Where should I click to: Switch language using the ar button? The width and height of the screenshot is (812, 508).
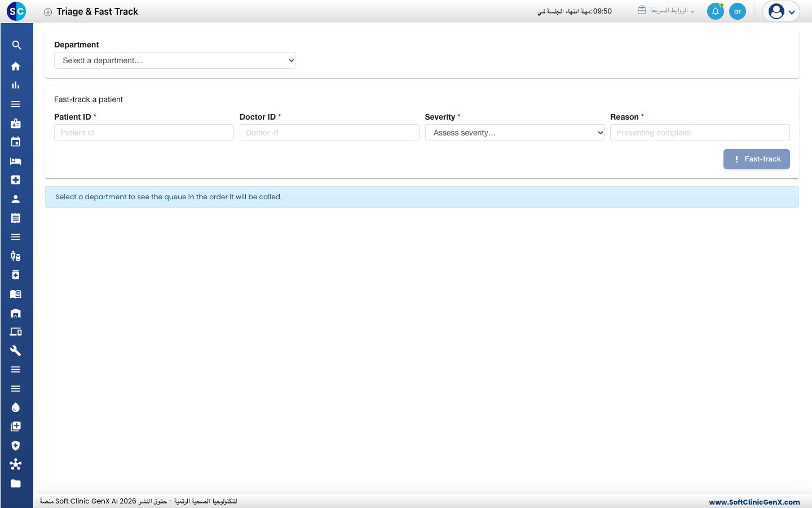pos(738,11)
